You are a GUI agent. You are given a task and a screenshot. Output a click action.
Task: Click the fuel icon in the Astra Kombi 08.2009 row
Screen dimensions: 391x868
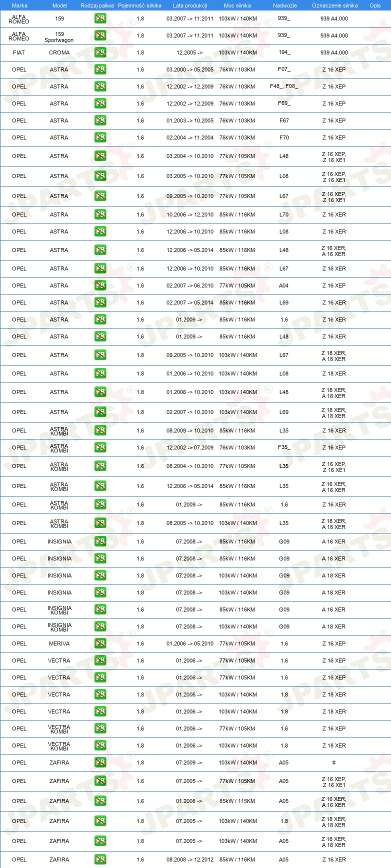[x=100, y=430]
